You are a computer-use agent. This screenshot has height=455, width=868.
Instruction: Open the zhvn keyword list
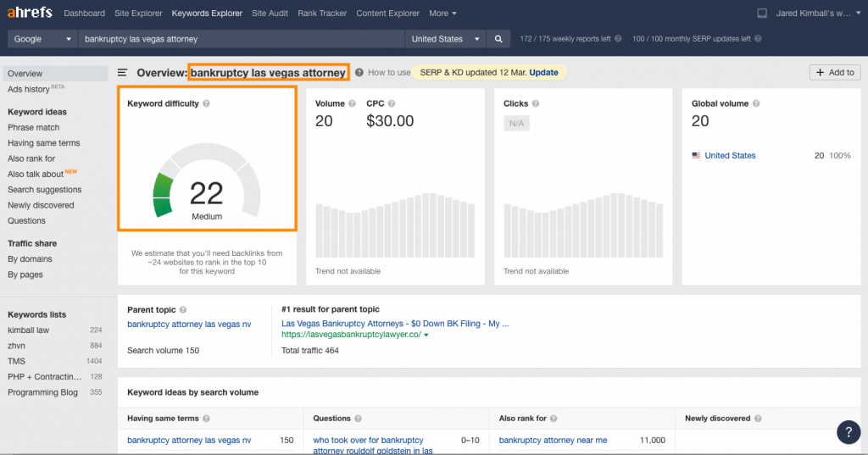pyautogui.click(x=16, y=346)
